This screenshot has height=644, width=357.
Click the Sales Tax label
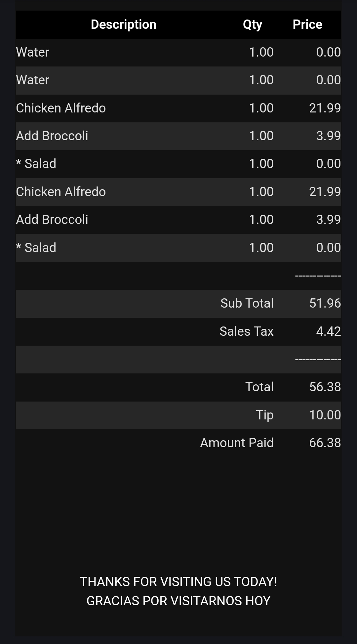[x=247, y=331]
